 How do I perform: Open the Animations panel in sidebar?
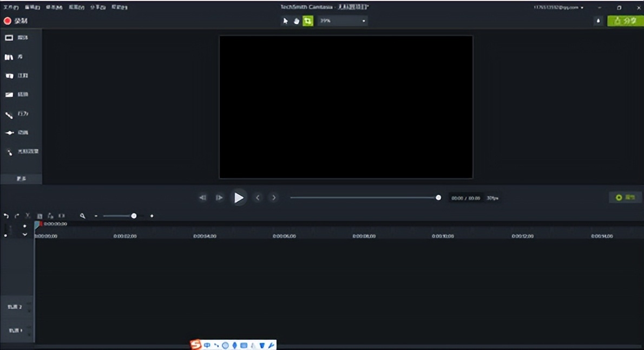click(x=9, y=133)
